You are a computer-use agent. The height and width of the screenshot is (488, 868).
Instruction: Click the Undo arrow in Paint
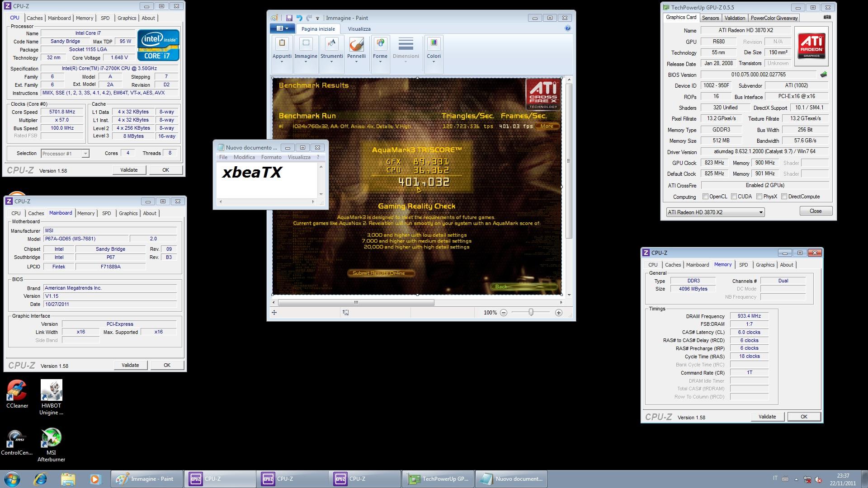click(299, 18)
